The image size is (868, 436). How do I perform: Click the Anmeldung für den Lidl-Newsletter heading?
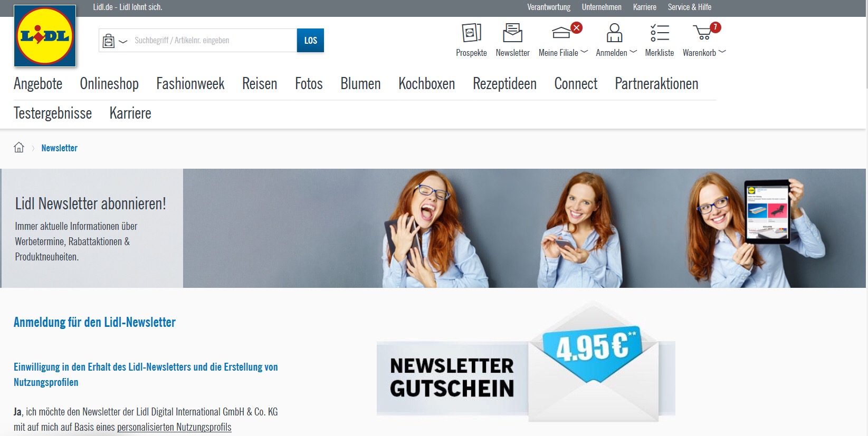point(95,322)
